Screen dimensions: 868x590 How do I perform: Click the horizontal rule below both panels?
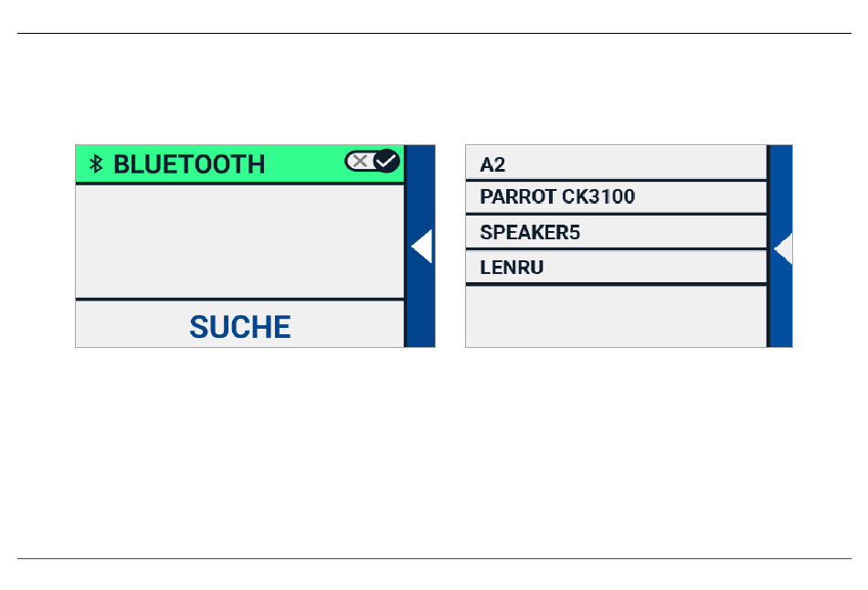434,558
